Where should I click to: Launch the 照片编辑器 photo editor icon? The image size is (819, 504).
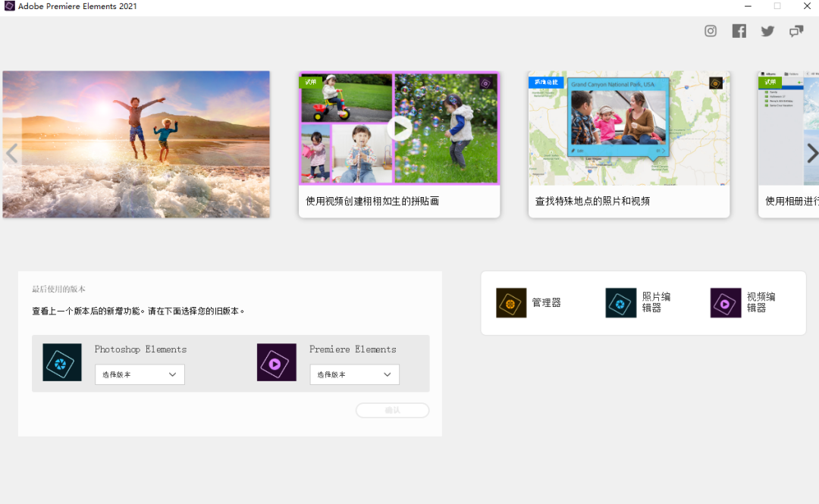coord(620,303)
